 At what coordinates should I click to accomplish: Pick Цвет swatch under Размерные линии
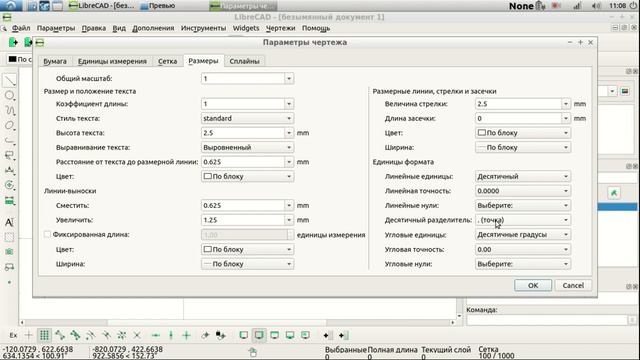point(523,133)
